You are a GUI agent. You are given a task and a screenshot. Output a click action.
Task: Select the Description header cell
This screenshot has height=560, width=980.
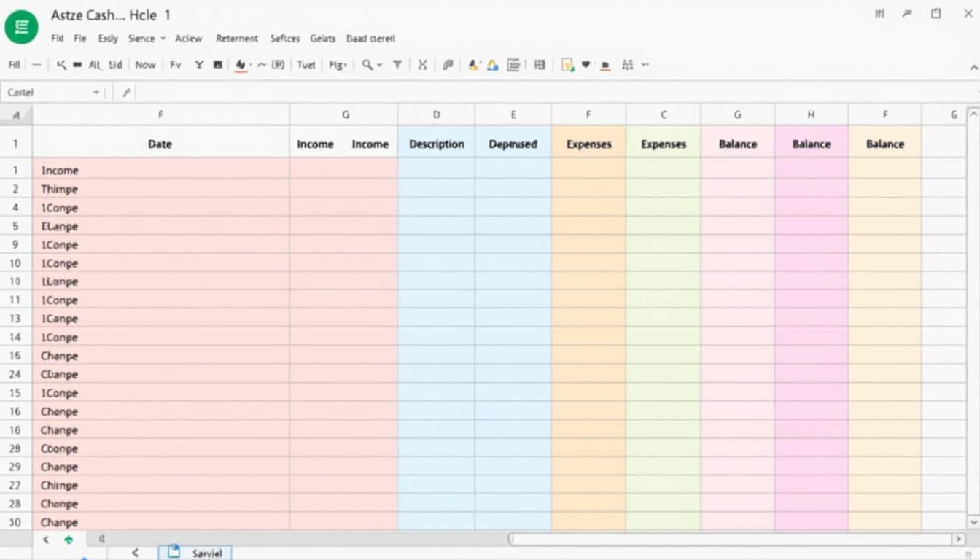click(436, 144)
